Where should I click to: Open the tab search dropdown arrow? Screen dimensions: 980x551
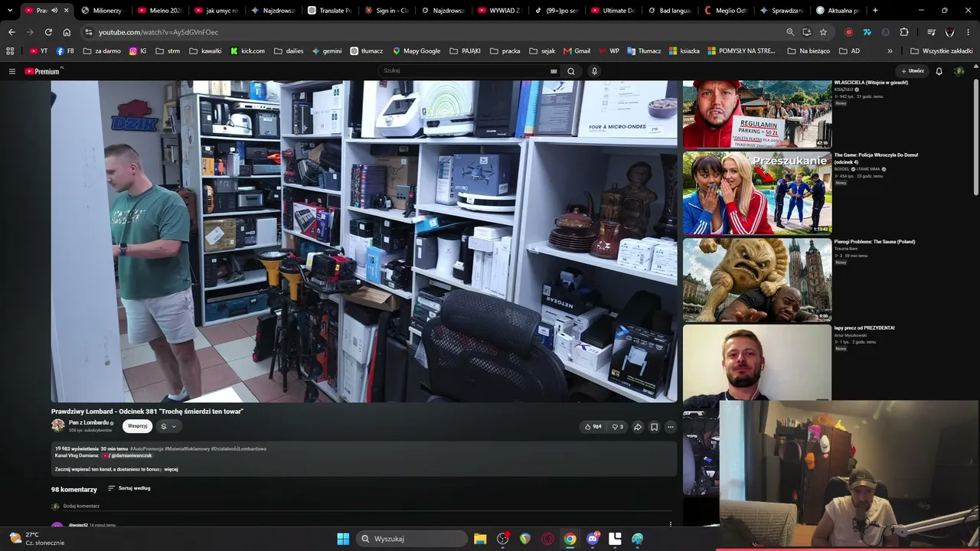pos(10,11)
